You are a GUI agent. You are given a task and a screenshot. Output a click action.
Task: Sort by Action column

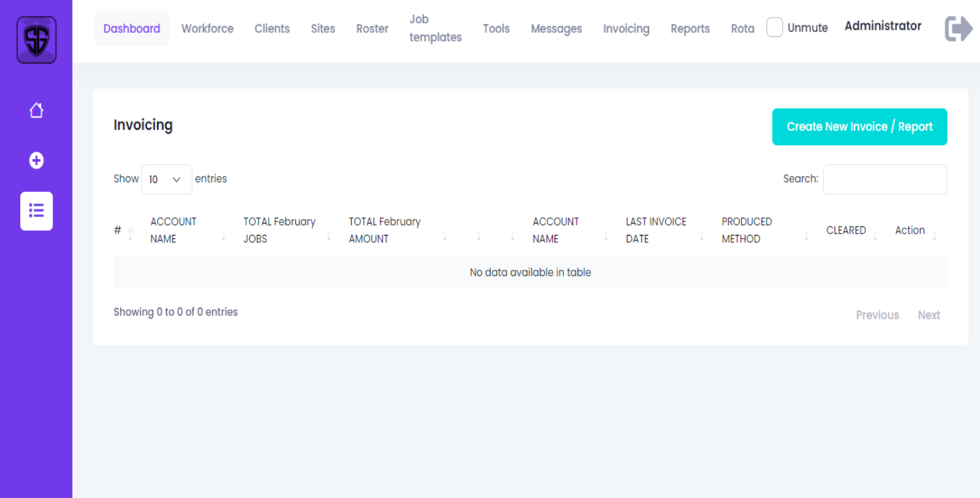tap(915, 230)
